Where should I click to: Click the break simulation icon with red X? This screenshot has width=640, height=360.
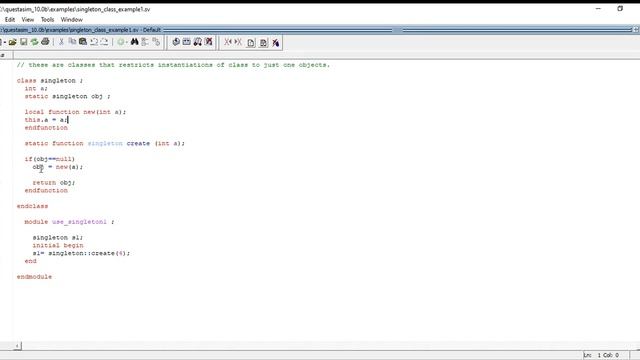click(x=209, y=42)
